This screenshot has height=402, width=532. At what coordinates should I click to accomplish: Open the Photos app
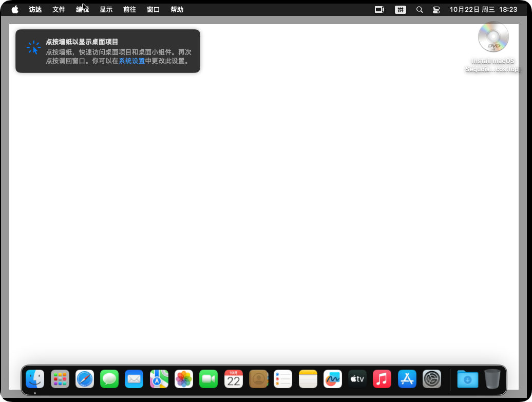pos(183,379)
